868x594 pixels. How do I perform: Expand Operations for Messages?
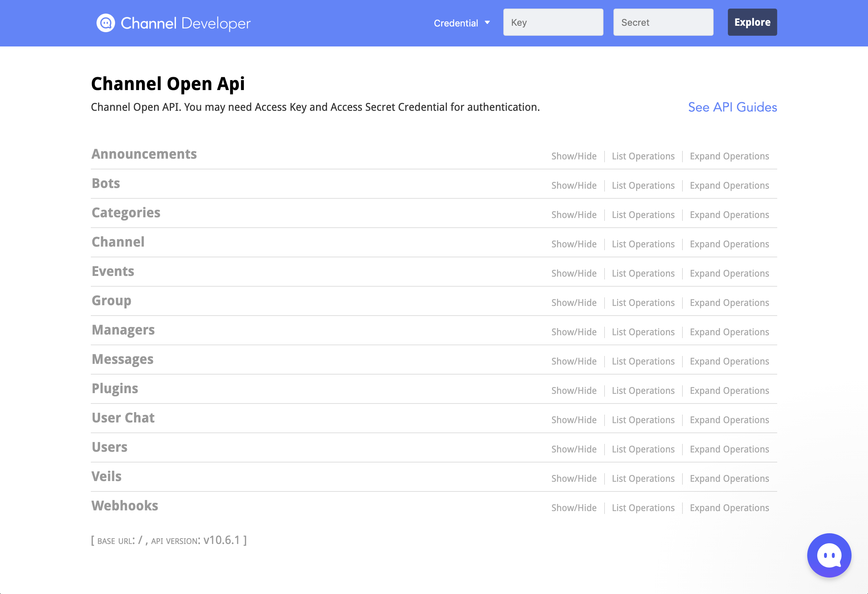(x=729, y=361)
